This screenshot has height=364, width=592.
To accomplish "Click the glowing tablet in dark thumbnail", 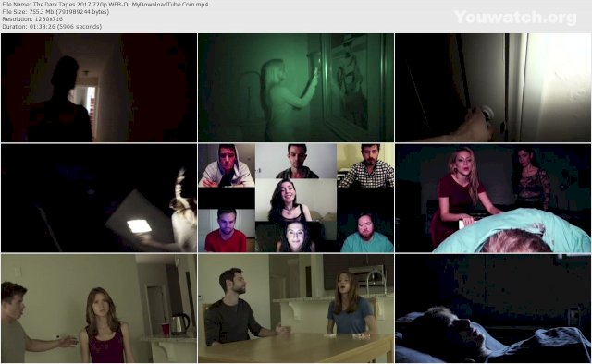I will coord(99,198).
